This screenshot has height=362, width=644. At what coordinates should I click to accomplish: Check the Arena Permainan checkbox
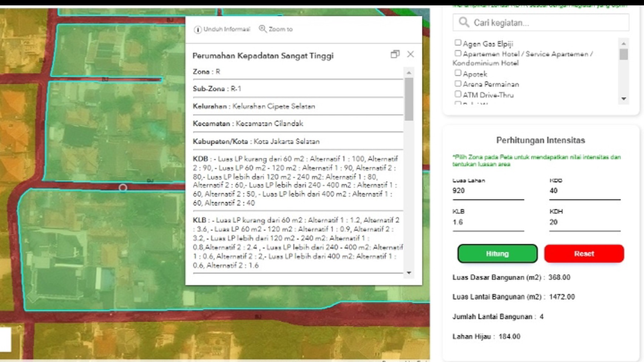[458, 84]
